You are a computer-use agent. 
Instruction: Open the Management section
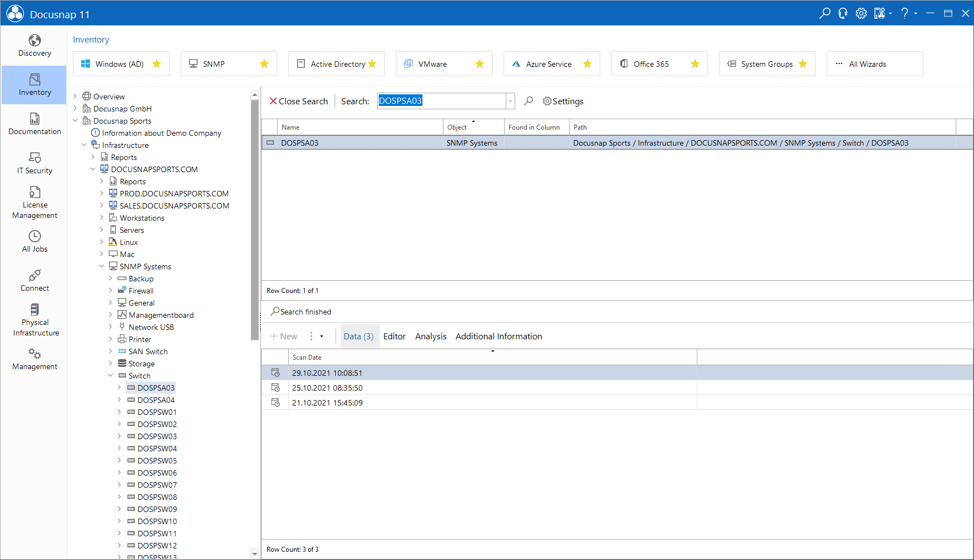coord(34,359)
